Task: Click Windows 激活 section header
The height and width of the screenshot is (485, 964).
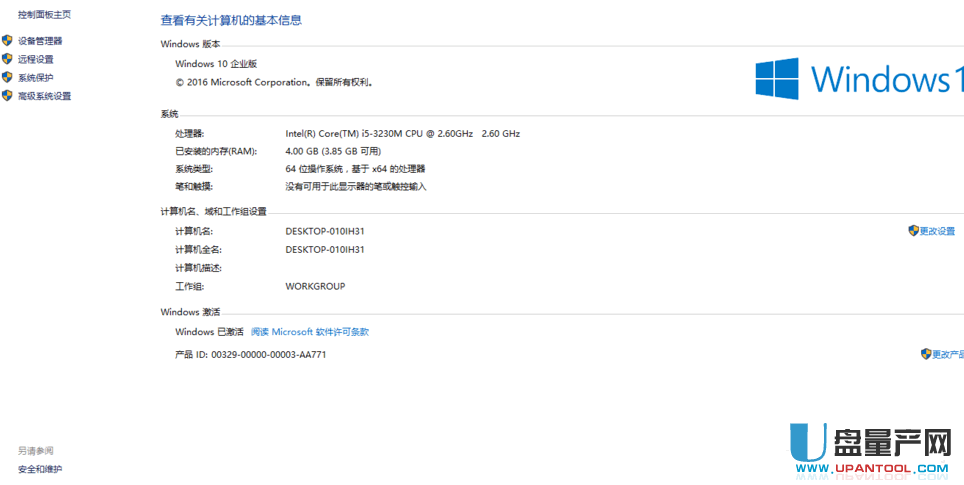Action: tap(190, 312)
